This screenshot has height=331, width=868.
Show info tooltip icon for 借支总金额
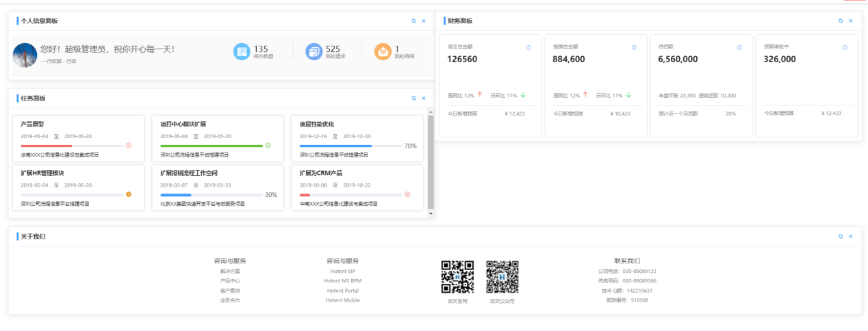click(528, 47)
